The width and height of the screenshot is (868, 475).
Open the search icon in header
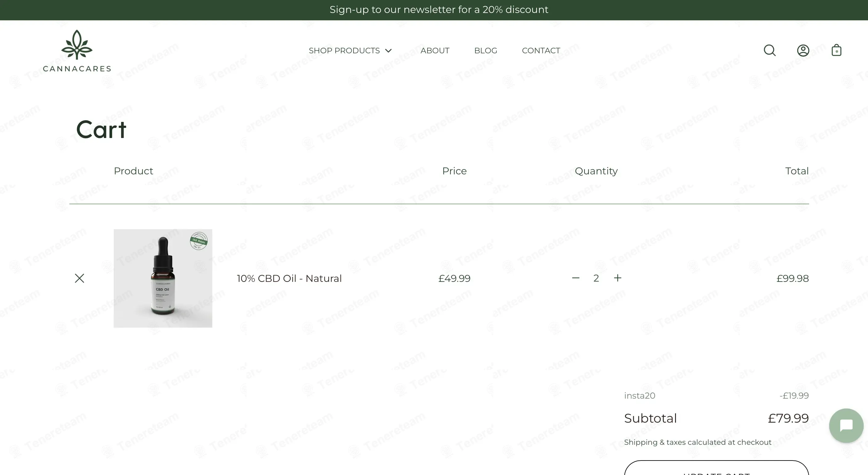click(x=770, y=51)
